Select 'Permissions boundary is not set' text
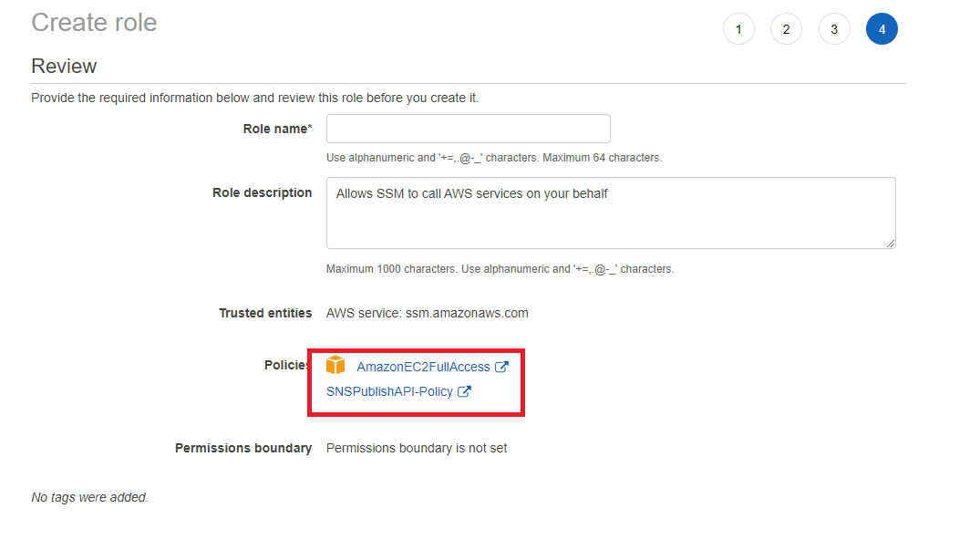This screenshot has height=540, width=980. (x=417, y=448)
